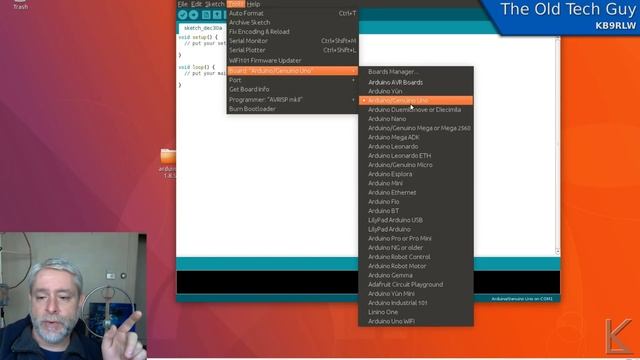This screenshot has height=360, width=640.
Task: Select Arduino Yún board
Action: tap(416, 91)
